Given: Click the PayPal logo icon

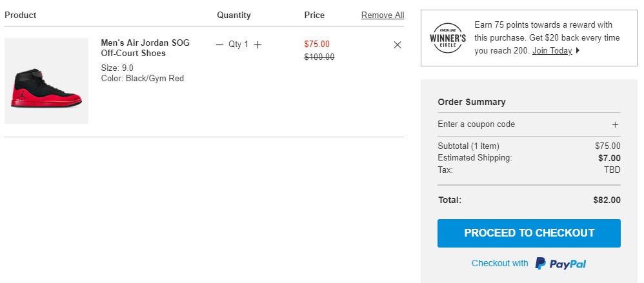Looking at the screenshot, I should (541, 263).
